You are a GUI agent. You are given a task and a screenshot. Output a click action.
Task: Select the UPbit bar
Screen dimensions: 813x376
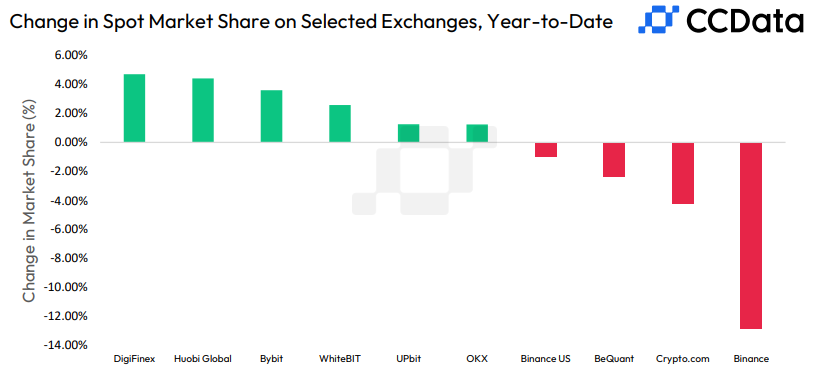409,133
